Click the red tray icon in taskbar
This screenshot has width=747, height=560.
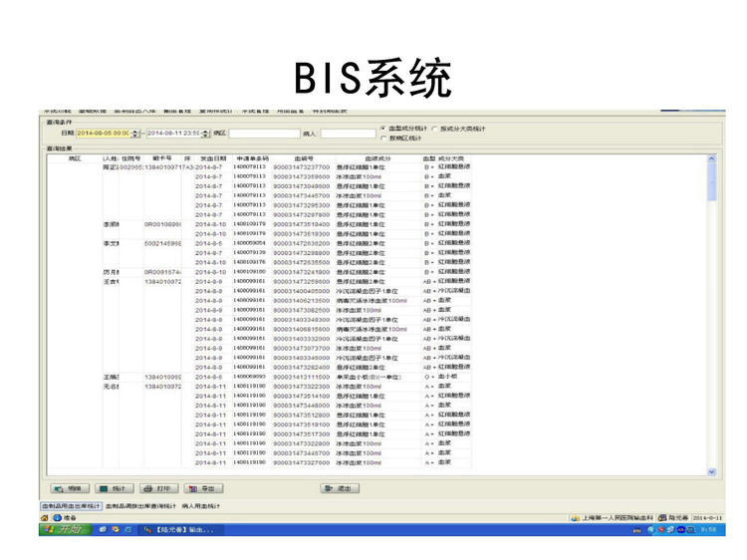[x=661, y=529]
